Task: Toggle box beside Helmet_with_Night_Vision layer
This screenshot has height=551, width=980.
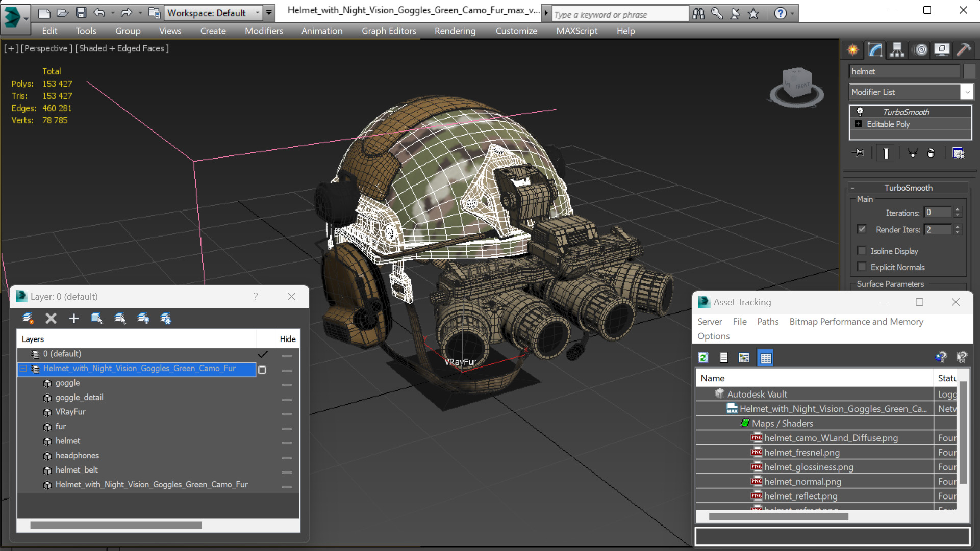Action: pyautogui.click(x=262, y=370)
